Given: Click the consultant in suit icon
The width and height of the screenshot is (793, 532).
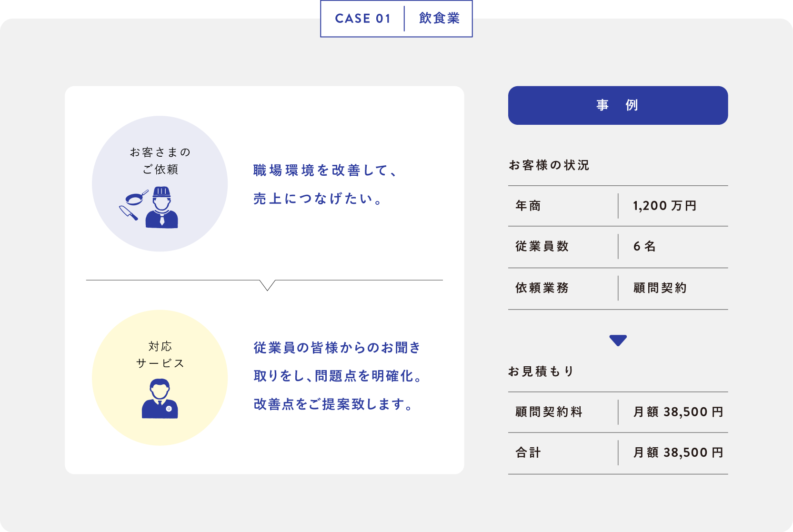Looking at the screenshot, I should [x=160, y=399].
